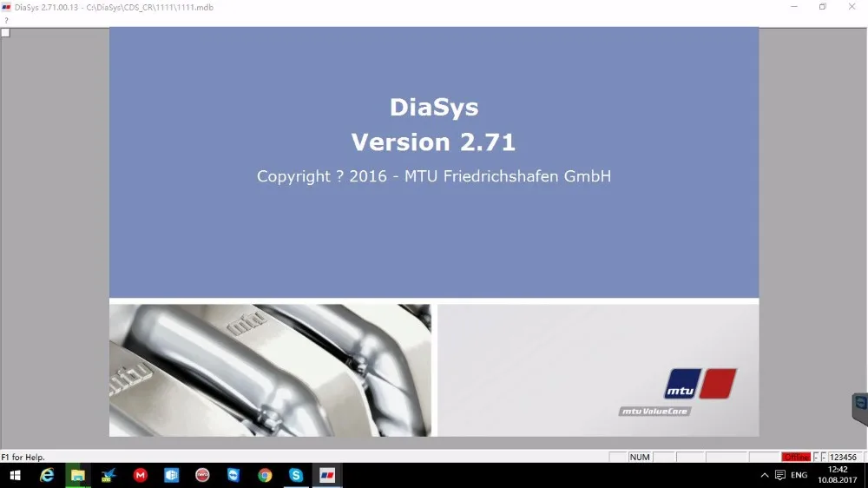Open the red MEGA app on taskbar
Viewport: 868px width, 488px height.
click(x=140, y=475)
